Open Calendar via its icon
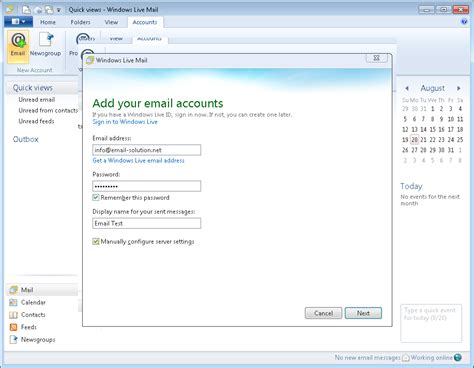Screen dimensions: 474x368 click(x=13, y=302)
